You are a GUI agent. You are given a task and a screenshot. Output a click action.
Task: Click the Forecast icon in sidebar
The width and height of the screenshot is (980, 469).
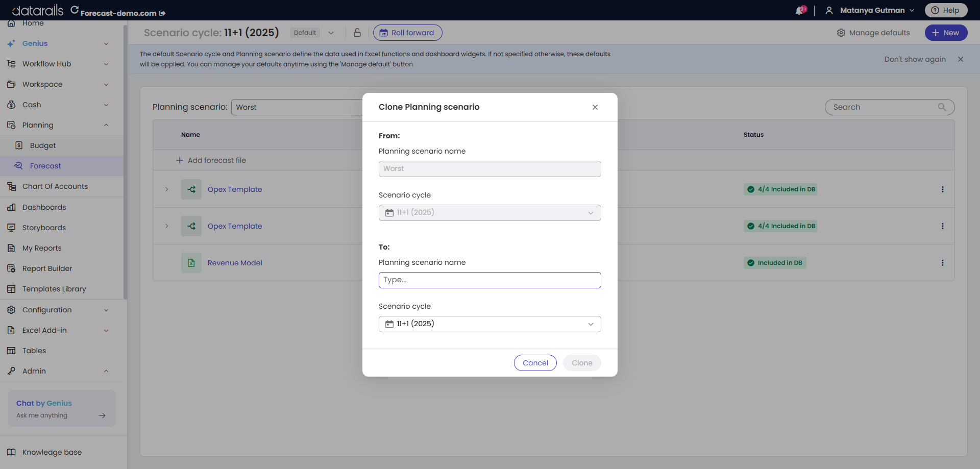18,166
